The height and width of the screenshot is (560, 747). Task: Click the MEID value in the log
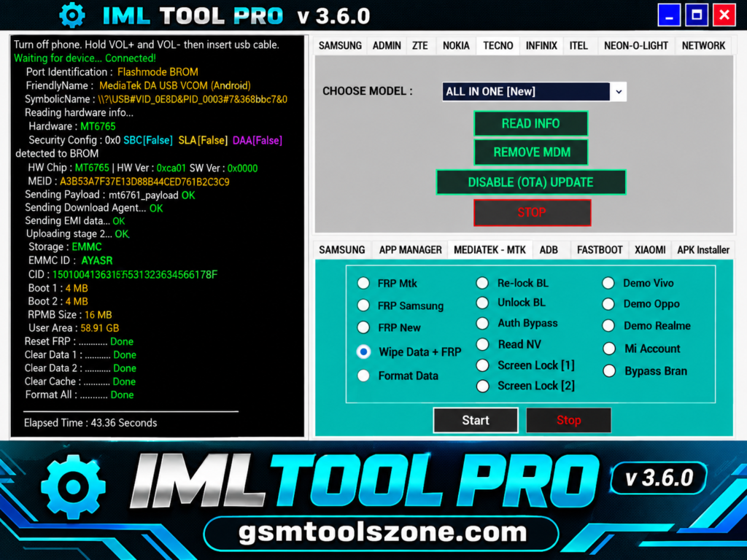coord(144,182)
